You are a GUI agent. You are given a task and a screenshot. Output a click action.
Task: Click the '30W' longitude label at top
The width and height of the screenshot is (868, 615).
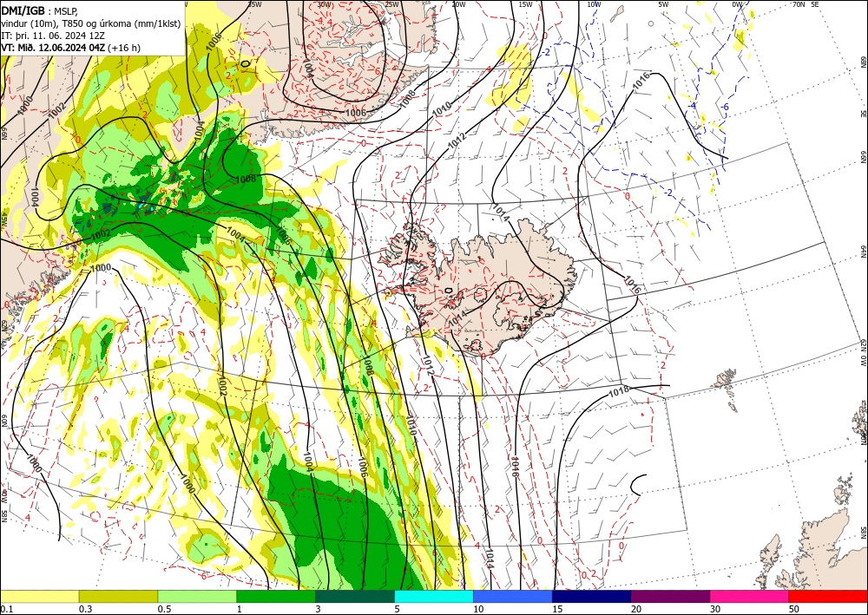pyautogui.click(x=325, y=4)
